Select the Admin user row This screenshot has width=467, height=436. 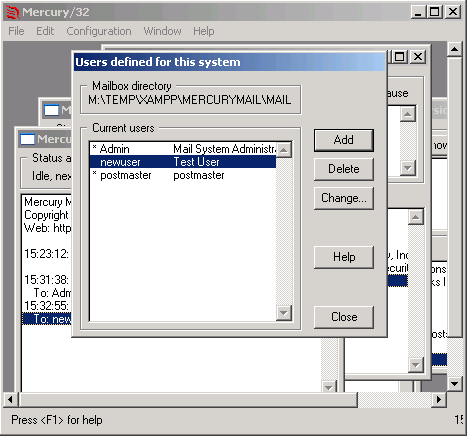[183, 149]
